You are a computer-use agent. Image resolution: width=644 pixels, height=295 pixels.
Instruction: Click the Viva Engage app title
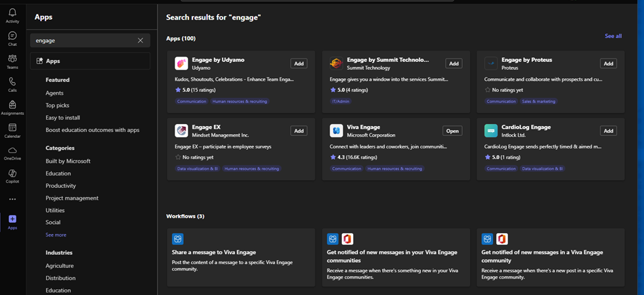[x=364, y=127]
